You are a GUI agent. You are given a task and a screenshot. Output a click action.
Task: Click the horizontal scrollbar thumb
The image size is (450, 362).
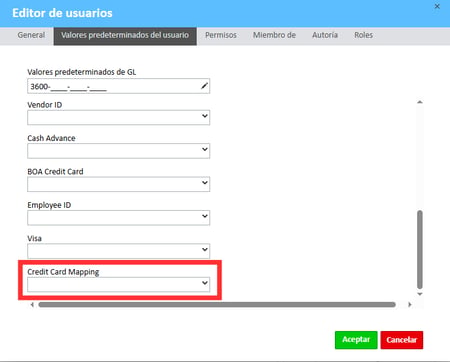tap(217, 304)
